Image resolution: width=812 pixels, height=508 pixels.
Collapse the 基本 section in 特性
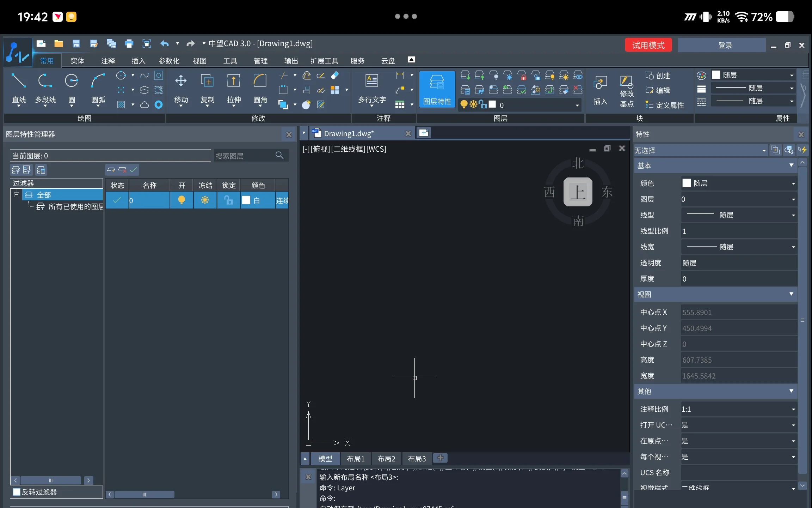pos(791,165)
